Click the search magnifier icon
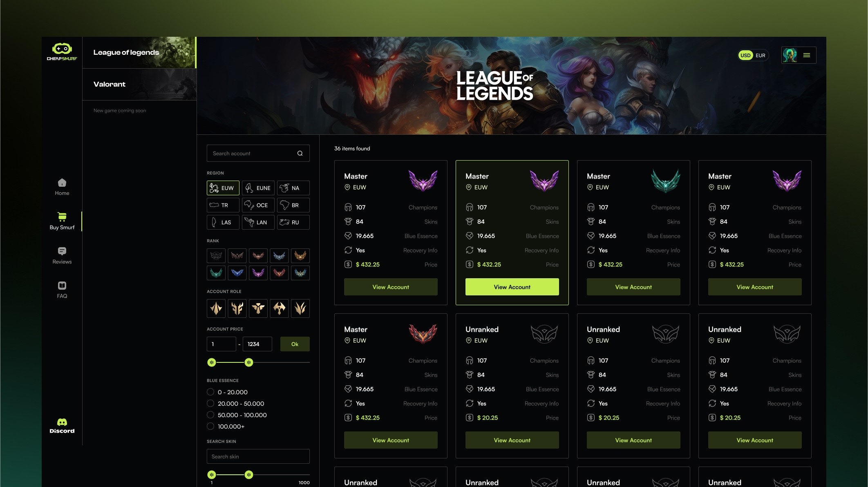 [300, 153]
